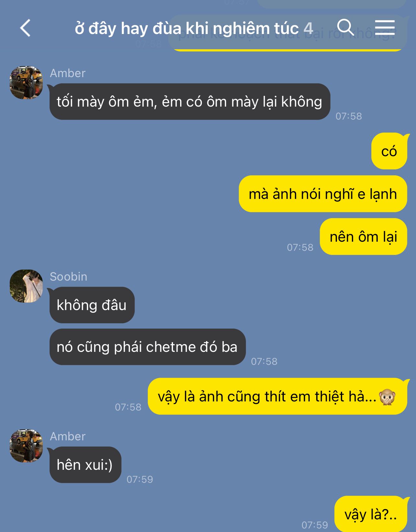416x532 pixels.
Task: Open chat title 'ở đây hay đùa khi nghiêm túc'
Action: click(187, 28)
